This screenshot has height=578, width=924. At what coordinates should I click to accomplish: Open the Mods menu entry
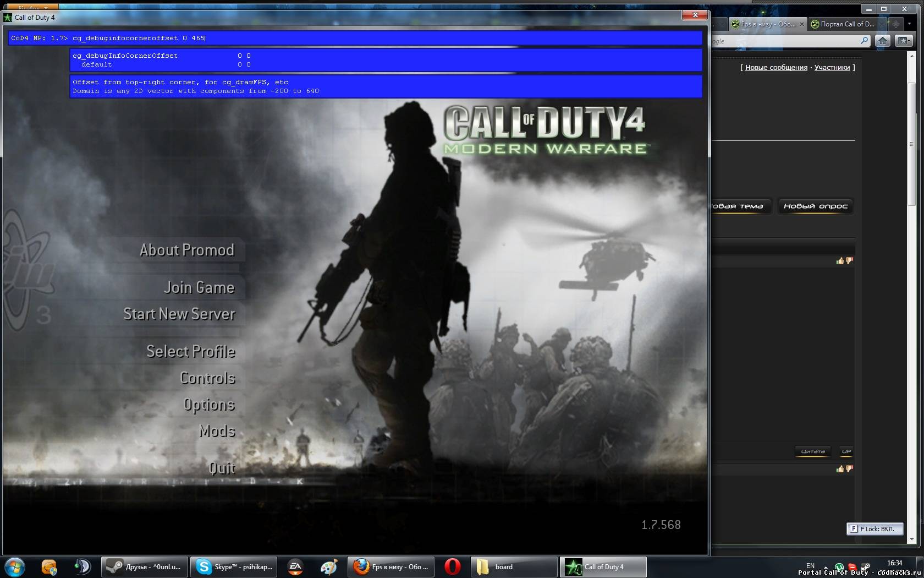click(217, 431)
